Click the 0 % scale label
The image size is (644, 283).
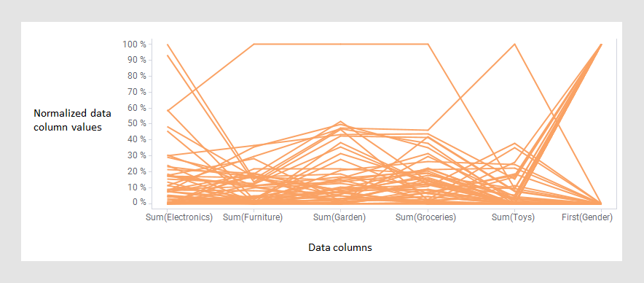pos(139,203)
